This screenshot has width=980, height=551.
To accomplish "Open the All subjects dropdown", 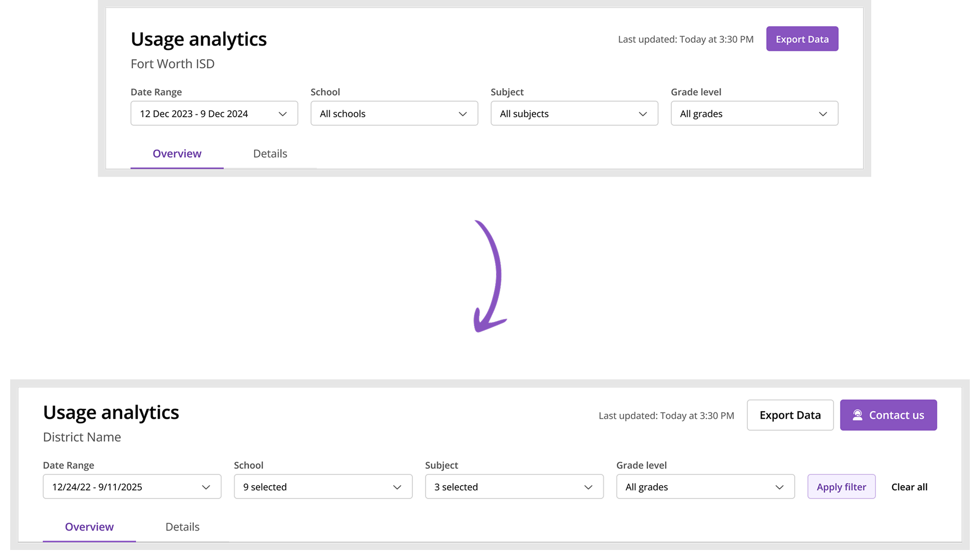I will (x=574, y=113).
